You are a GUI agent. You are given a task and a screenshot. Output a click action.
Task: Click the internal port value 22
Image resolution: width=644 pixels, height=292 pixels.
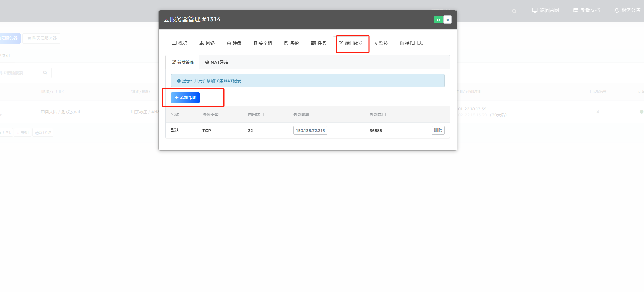[x=250, y=131]
